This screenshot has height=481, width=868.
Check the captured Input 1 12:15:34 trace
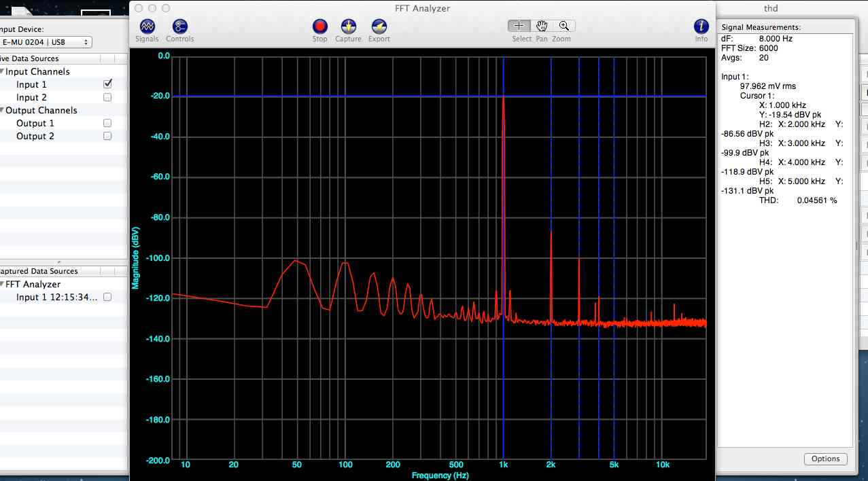[x=107, y=297]
